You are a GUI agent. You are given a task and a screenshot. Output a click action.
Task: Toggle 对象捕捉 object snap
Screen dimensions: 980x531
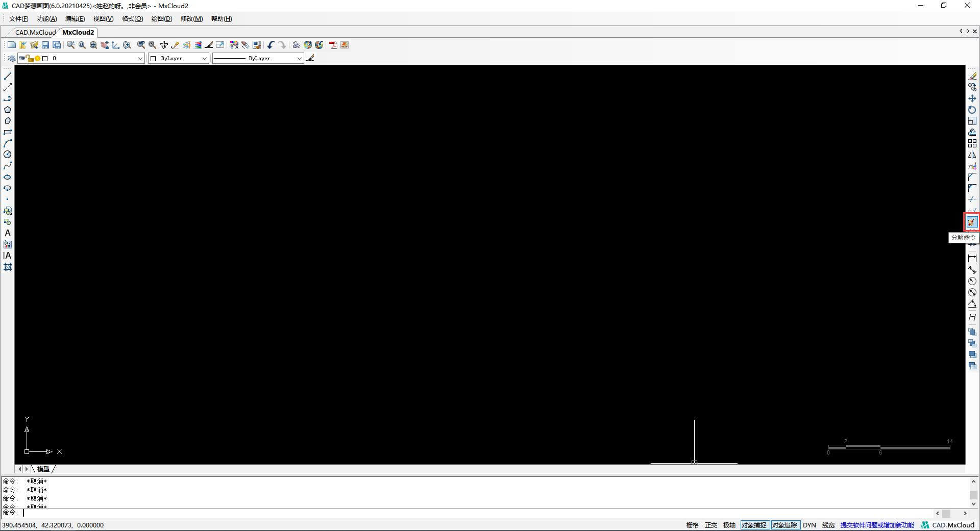point(754,525)
